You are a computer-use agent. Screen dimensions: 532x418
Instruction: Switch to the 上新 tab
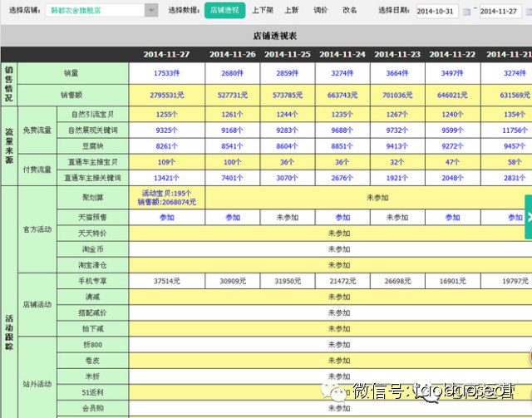pyautogui.click(x=291, y=10)
